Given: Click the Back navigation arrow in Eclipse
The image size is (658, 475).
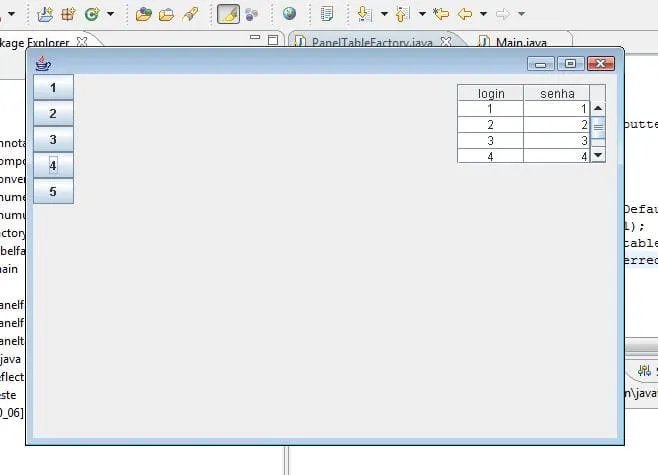Looking at the screenshot, I should [x=465, y=14].
